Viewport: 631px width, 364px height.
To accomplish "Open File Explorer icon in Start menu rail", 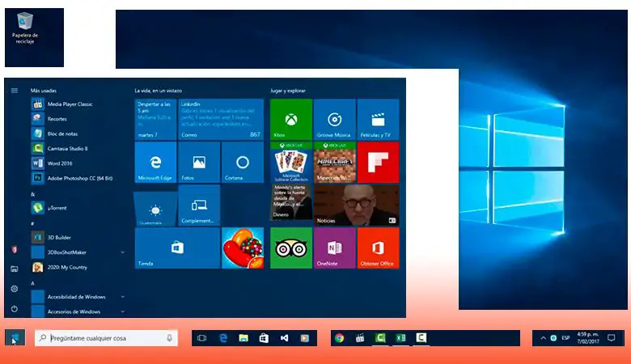I will pos(15,269).
